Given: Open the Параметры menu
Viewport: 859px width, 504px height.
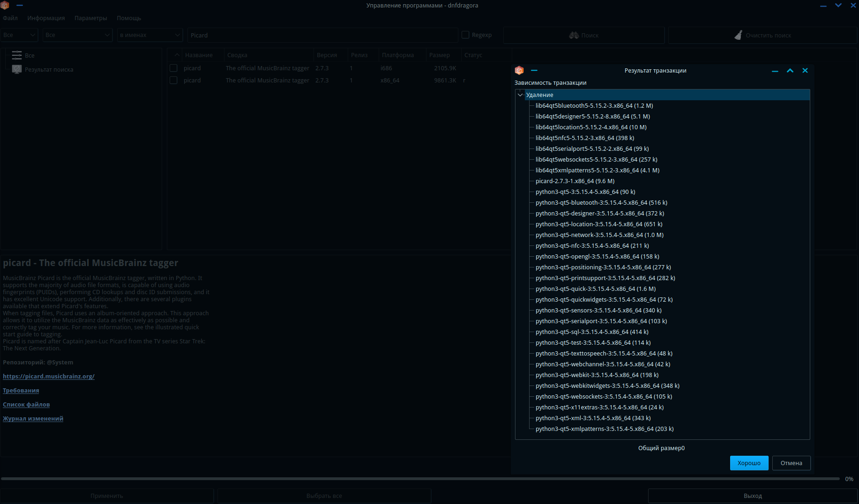Looking at the screenshot, I should (x=91, y=18).
